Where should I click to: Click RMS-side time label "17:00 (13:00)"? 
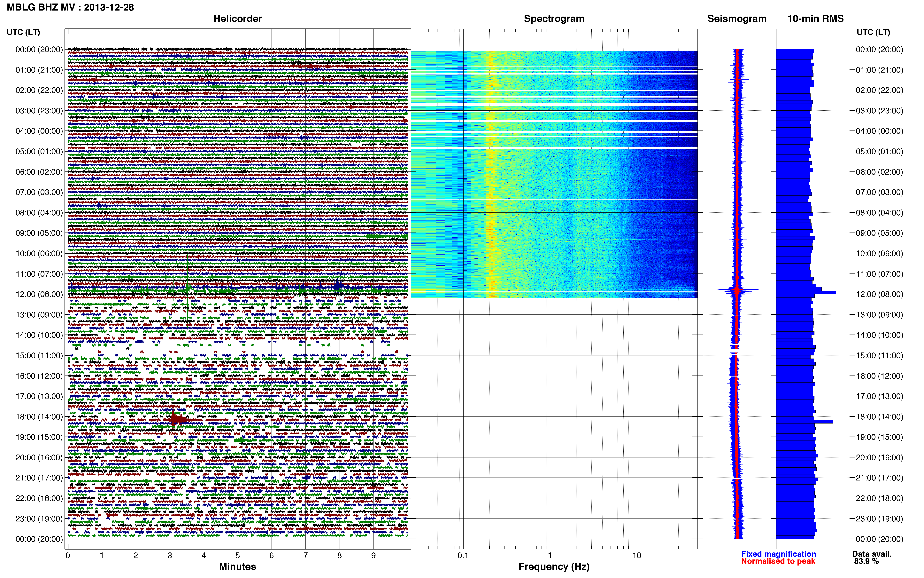(879, 396)
